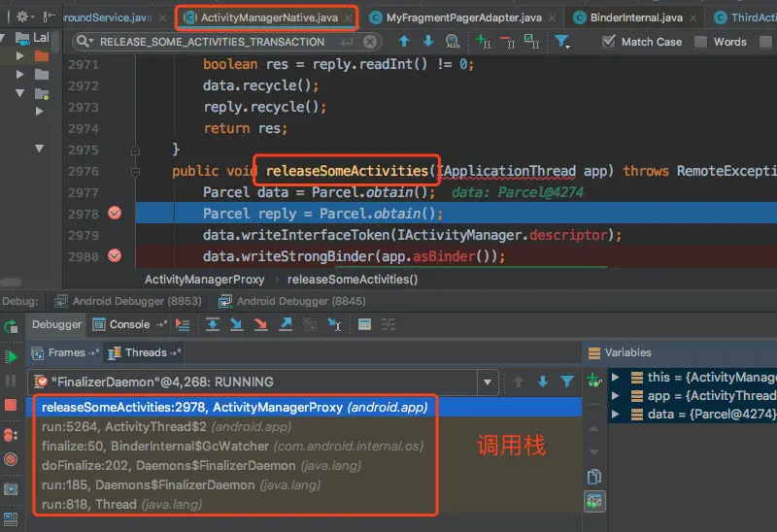Click fold end marker at line 2975
Screen dimensions: 777x532
pyautogui.click(x=135, y=150)
